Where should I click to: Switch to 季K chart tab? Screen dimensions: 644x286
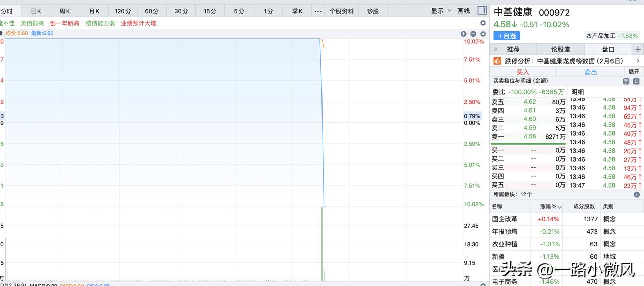tap(297, 11)
